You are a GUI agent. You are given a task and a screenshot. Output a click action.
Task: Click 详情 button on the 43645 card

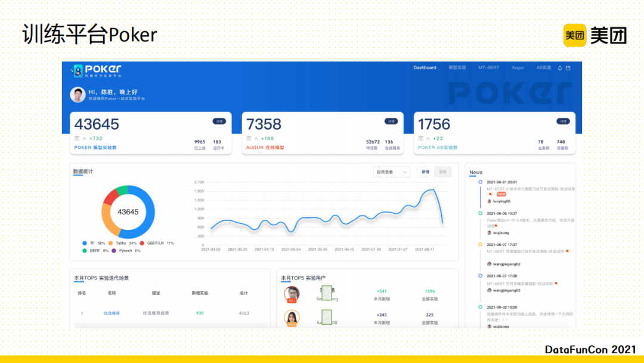tap(219, 121)
